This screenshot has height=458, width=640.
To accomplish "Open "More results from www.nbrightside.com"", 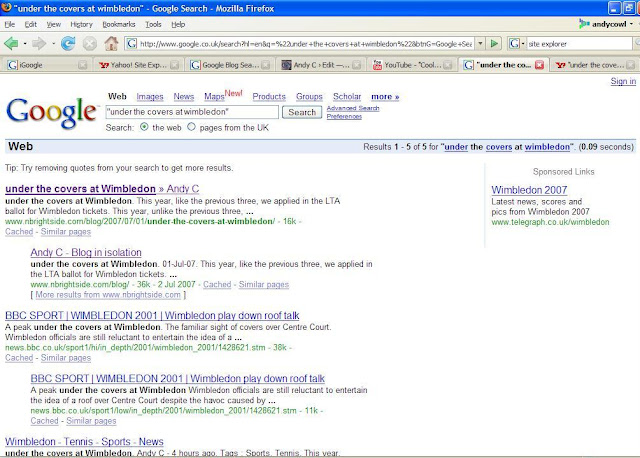I will click(x=108, y=295).
